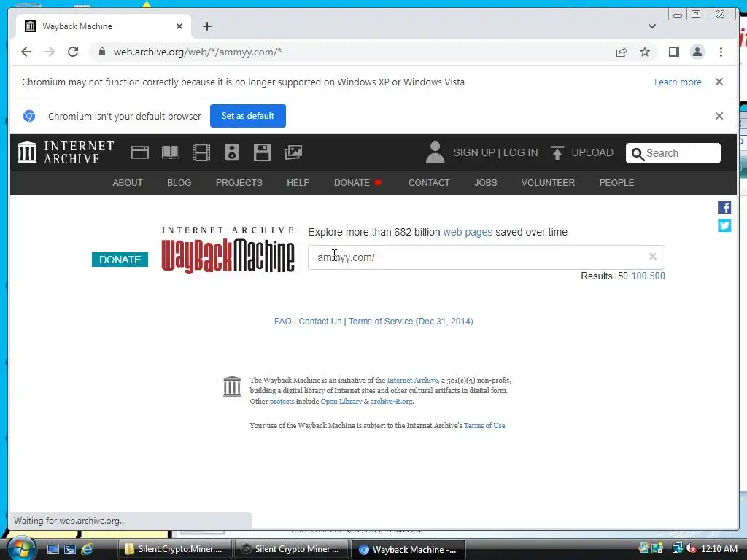
Task: Clear the Wayback search field with X
Action: pyautogui.click(x=653, y=257)
